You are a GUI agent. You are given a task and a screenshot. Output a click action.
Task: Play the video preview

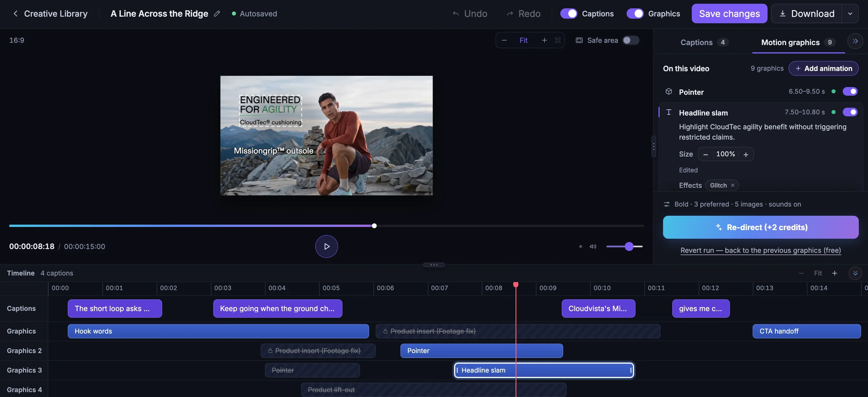[327, 246]
